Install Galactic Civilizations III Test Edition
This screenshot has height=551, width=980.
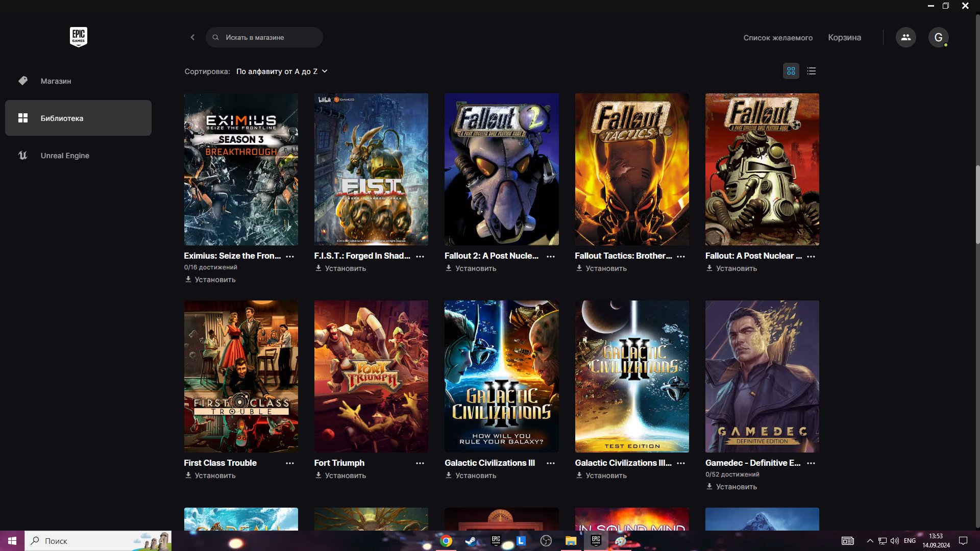(601, 475)
